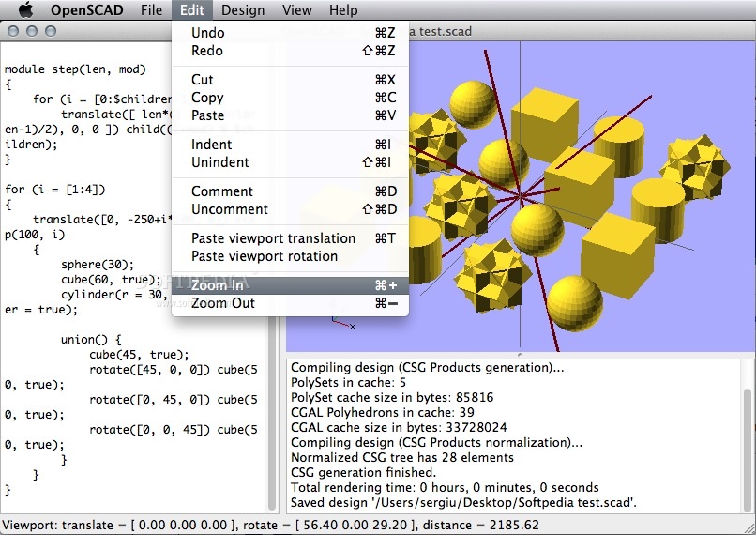This screenshot has height=535, width=756.
Task: Click the console output scrollbar
Action: [747, 432]
